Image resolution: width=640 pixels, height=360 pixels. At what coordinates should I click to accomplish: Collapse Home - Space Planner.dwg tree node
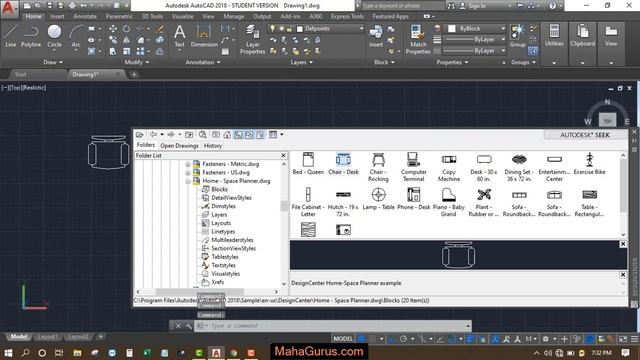tap(188, 181)
